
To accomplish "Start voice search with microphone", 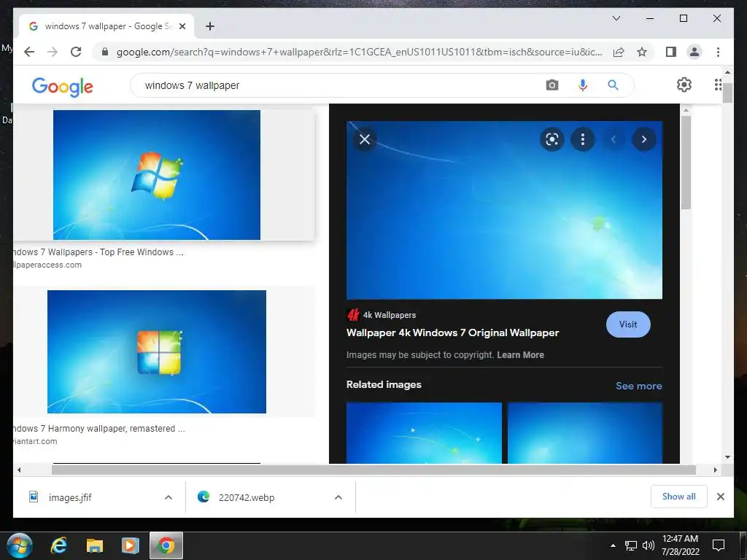I will click(582, 85).
